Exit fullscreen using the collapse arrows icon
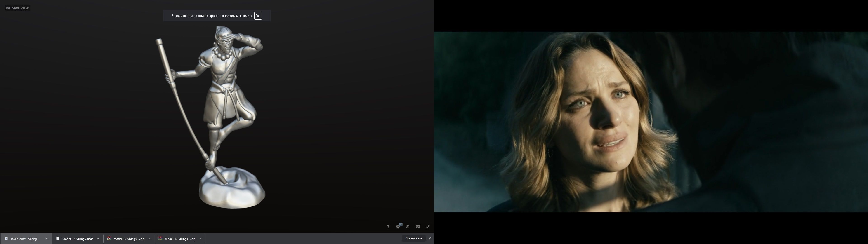The height and width of the screenshot is (244, 868). (428, 227)
